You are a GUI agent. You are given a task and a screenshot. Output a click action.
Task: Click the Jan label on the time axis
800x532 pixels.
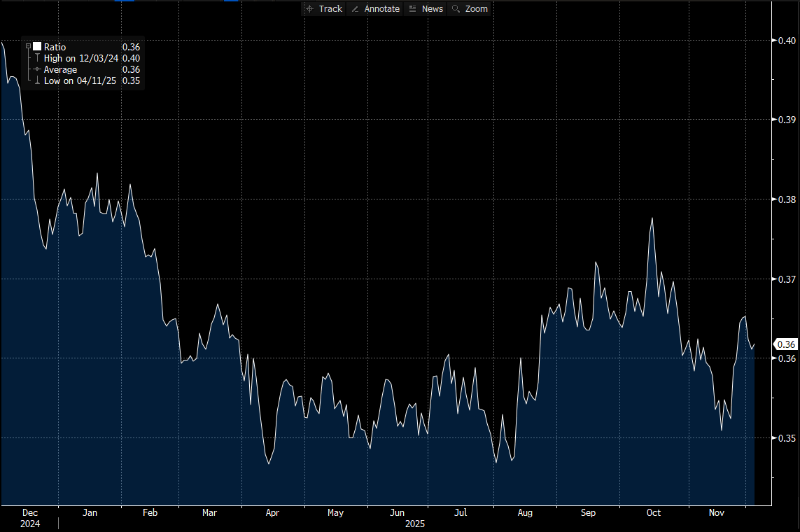90,512
